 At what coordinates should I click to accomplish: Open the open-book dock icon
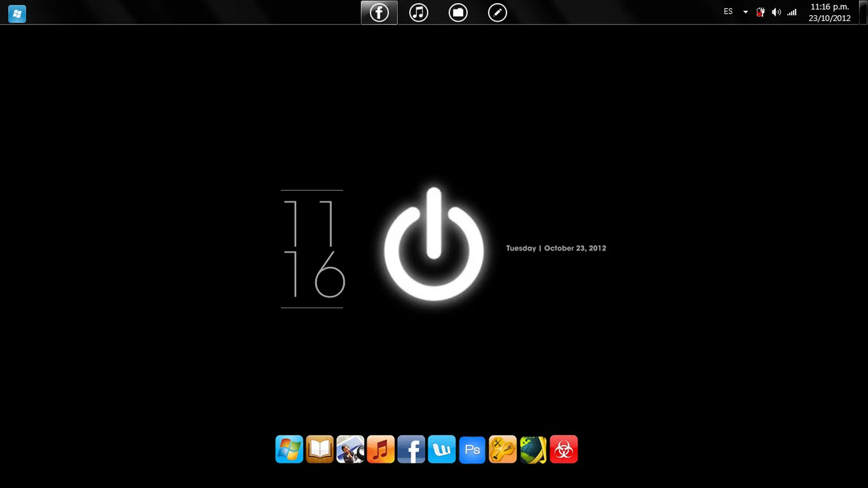tap(320, 449)
